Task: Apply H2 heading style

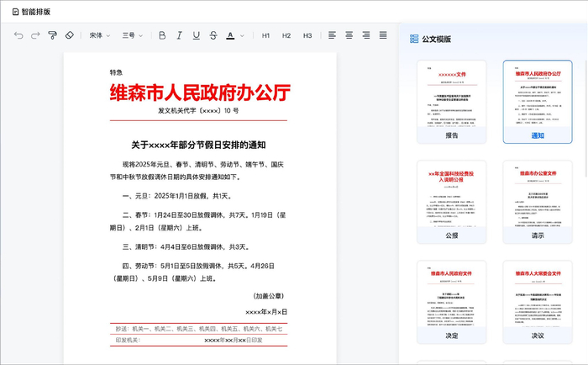Action: pos(286,35)
